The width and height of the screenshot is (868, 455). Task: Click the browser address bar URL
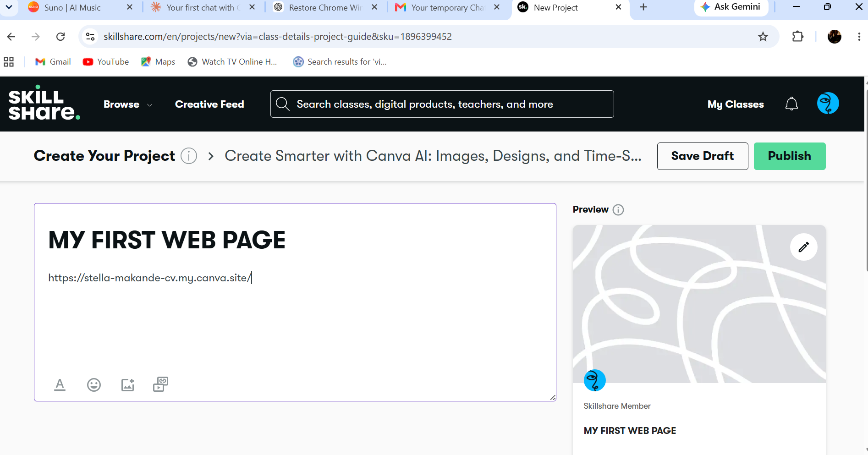coord(278,37)
